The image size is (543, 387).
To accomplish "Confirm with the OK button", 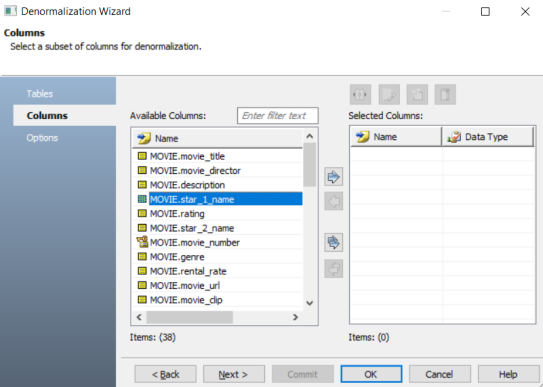I will 371,374.
